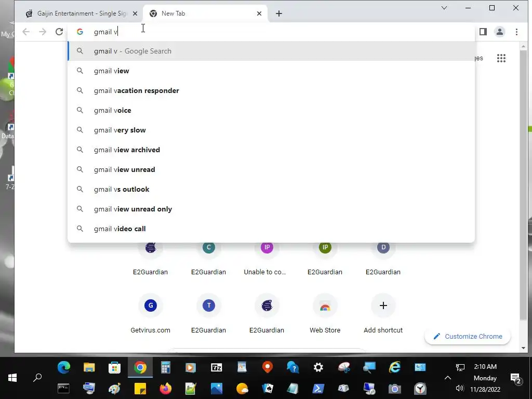Image resolution: width=532 pixels, height=399 pixels.
Task: Expand the tab search dropdown arrow
Action: 444,8
